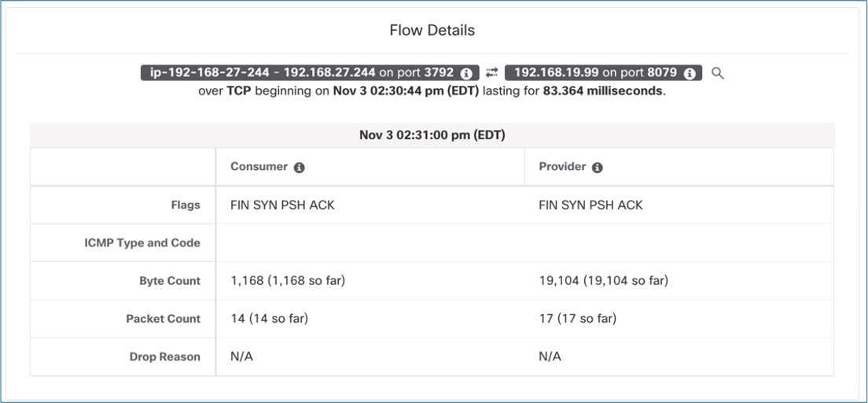The image size is (868, 403).
Task: Select the source endpoint ip-192-168-27-244 badge
Action: pyautogui.click(x=299, y=72)
